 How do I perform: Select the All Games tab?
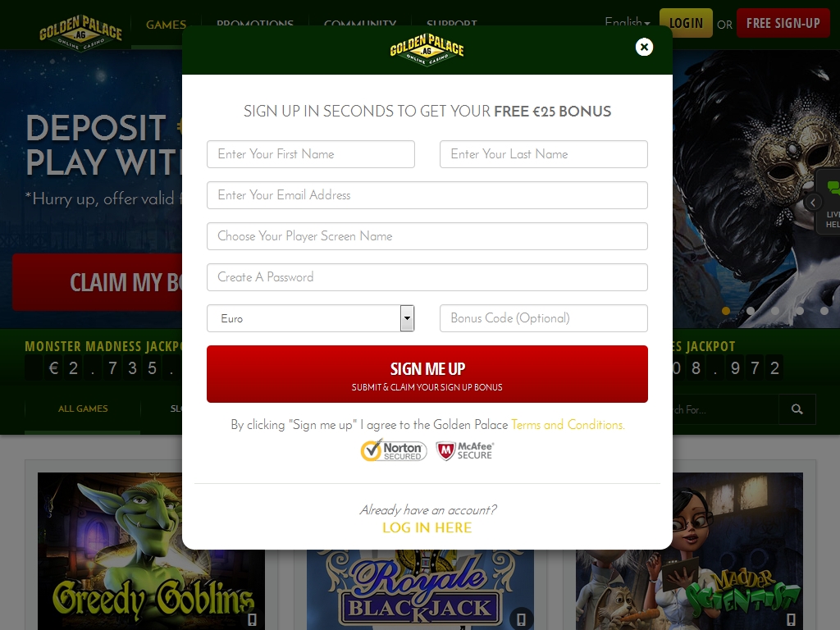pos(83,409)
